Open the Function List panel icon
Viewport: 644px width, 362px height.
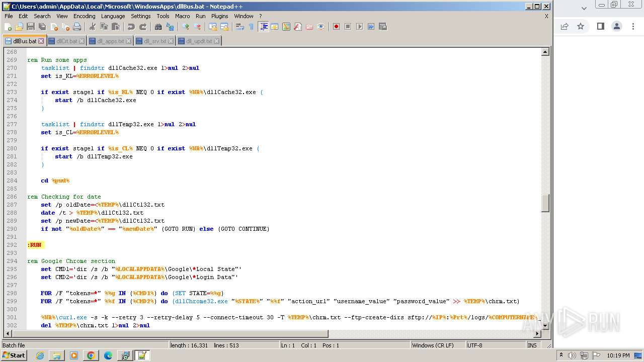tap(298, 27)
